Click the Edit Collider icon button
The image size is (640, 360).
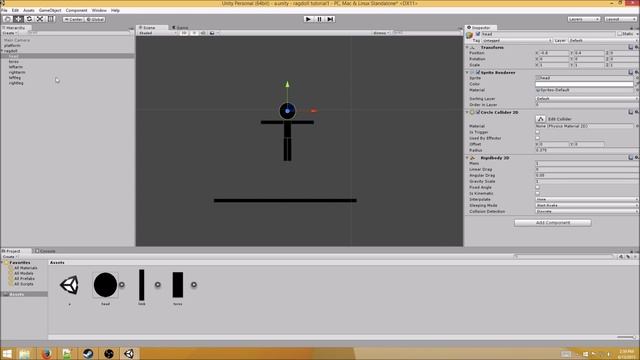pyautogui.click(x=540, y=119)
